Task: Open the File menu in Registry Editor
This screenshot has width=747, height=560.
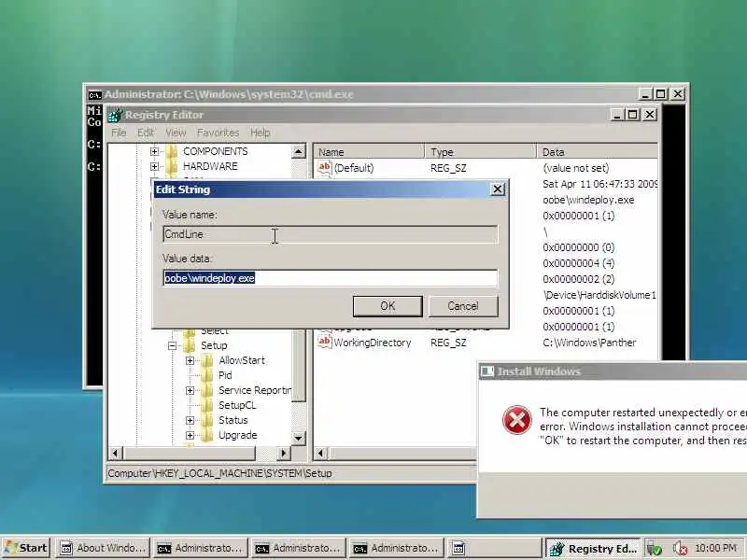Action: click(119, 133)
